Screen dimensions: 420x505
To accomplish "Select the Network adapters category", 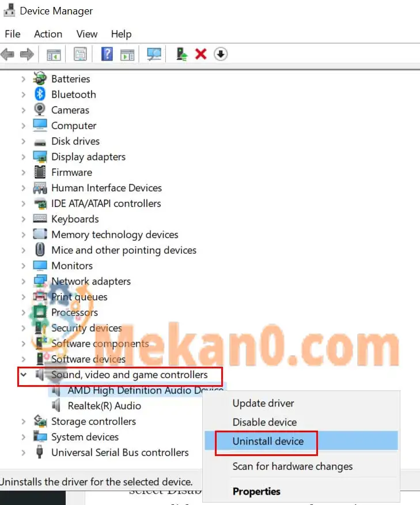I will [91, 281].
